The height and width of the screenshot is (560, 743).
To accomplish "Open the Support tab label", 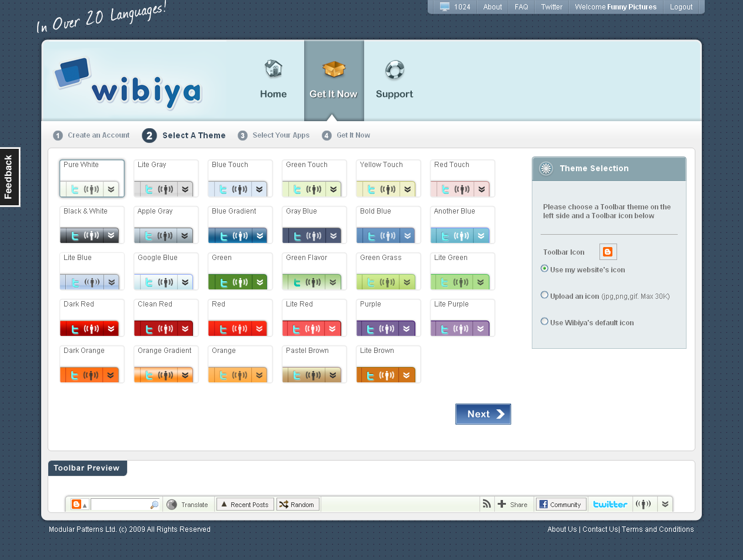I will click(x=394, y=94).
